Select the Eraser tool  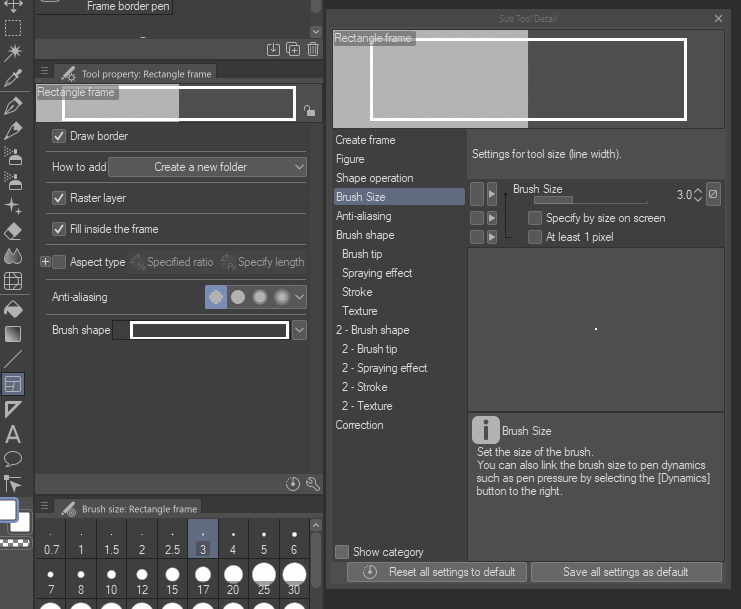(x=13, y=231)
